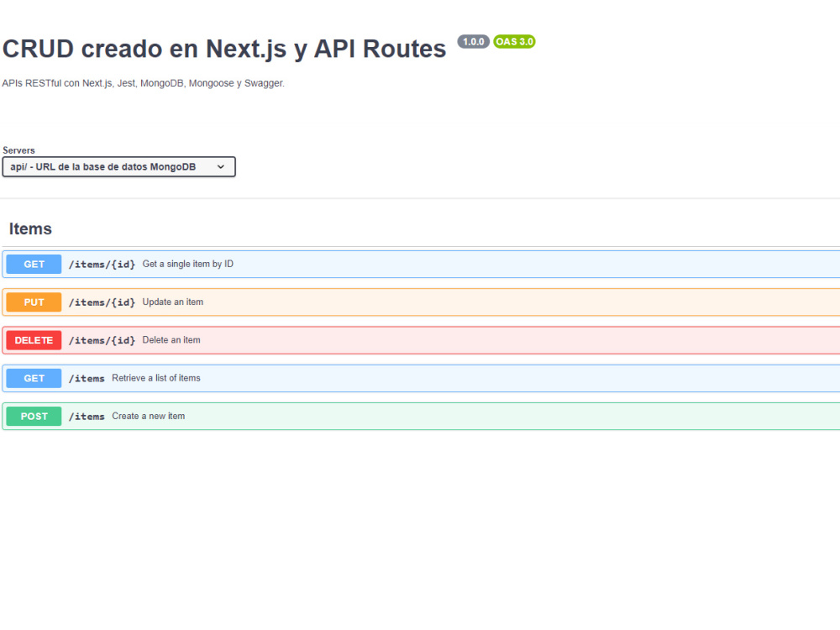The width and height of the screenshot is (840, 630).
Task: Click the description text APIs RESTful con Next.js
Action: click(x=143, y=83)
